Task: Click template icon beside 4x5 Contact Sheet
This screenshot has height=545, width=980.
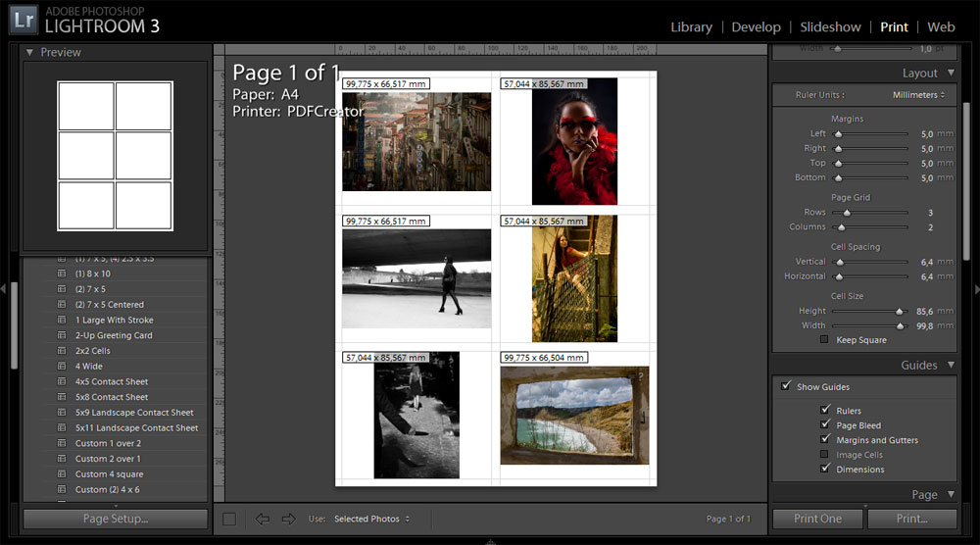Action: tap(62, 381)
